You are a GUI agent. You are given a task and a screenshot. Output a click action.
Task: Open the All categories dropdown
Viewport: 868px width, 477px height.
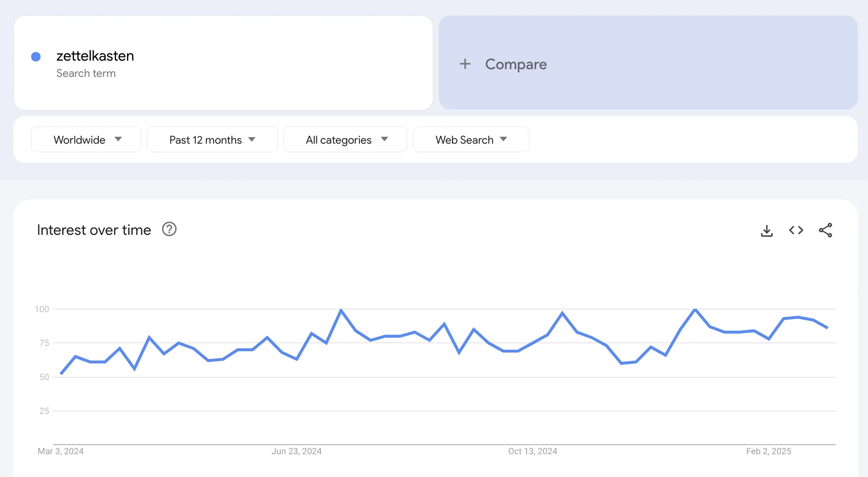pyautogui.click(x=345, y=140)
